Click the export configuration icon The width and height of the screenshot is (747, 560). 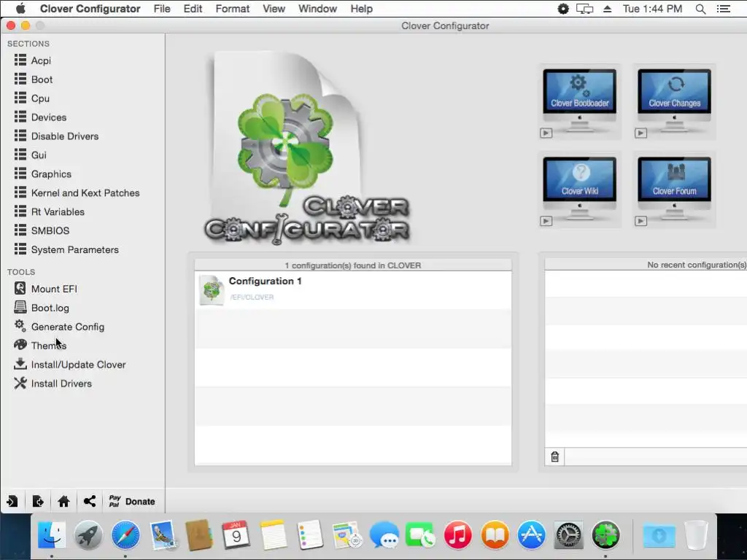pos(38,501)
